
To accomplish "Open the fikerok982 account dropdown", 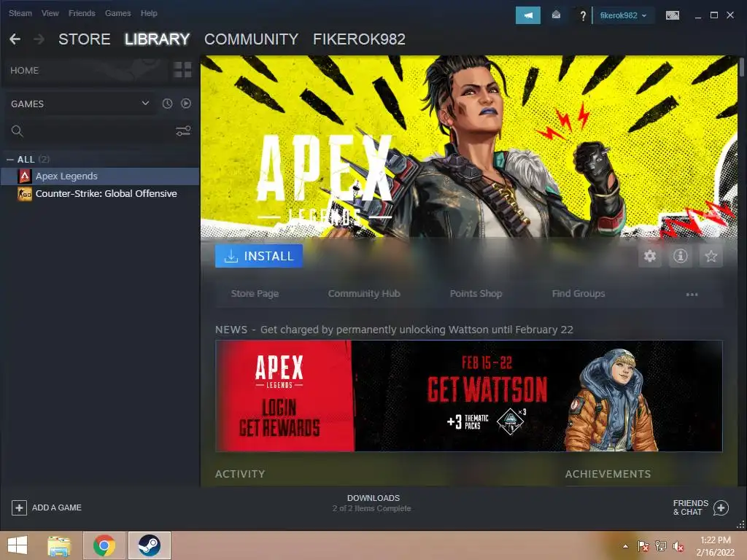I will pyautogui.click(x=623, y=15).
